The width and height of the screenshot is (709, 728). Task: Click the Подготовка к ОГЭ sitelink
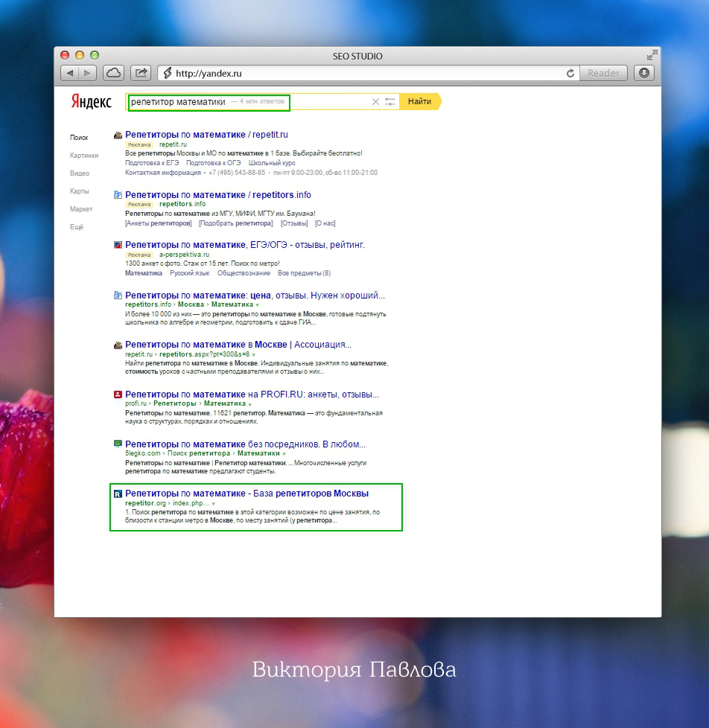click(213, 163)
